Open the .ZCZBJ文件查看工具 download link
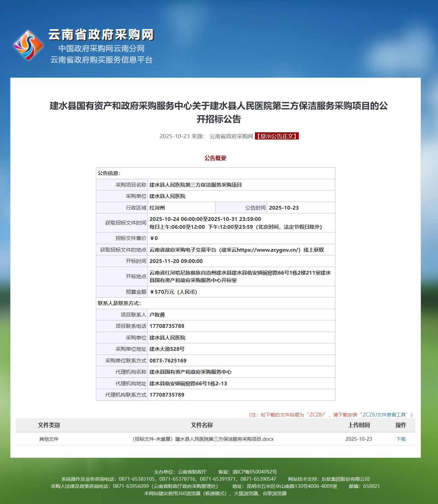Image resolution: width=438 pixels, height=504 pixels. click(384, 415)
